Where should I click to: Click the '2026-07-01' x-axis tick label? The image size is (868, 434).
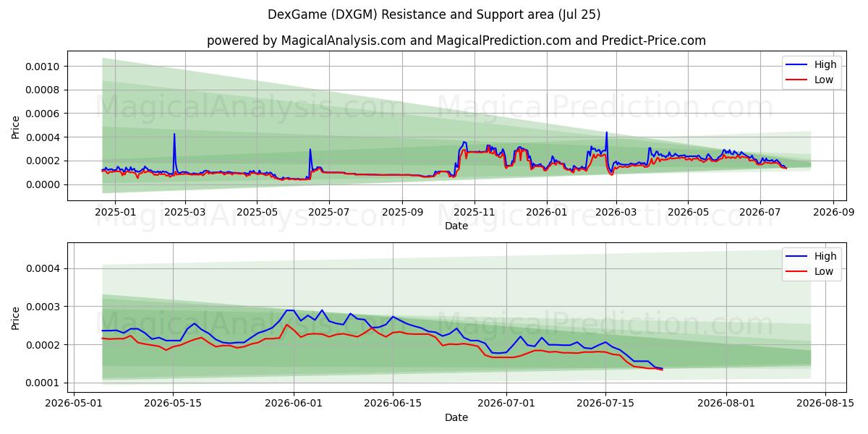pyautogui.click(x=506, y=404)
